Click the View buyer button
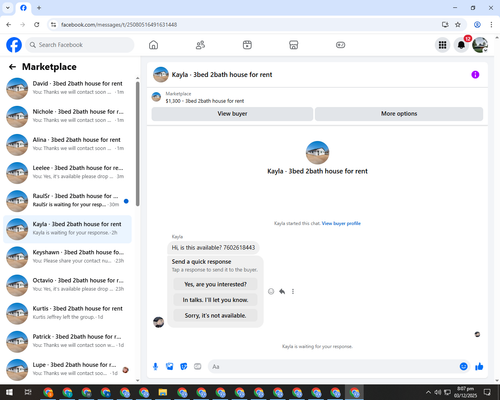 pyautogui.click(x=232, y=114)
